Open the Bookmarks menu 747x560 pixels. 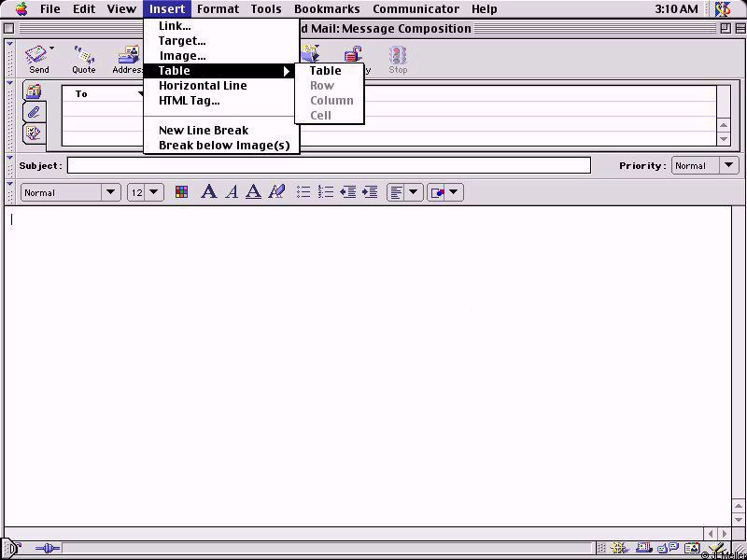[x=327, y=8]
